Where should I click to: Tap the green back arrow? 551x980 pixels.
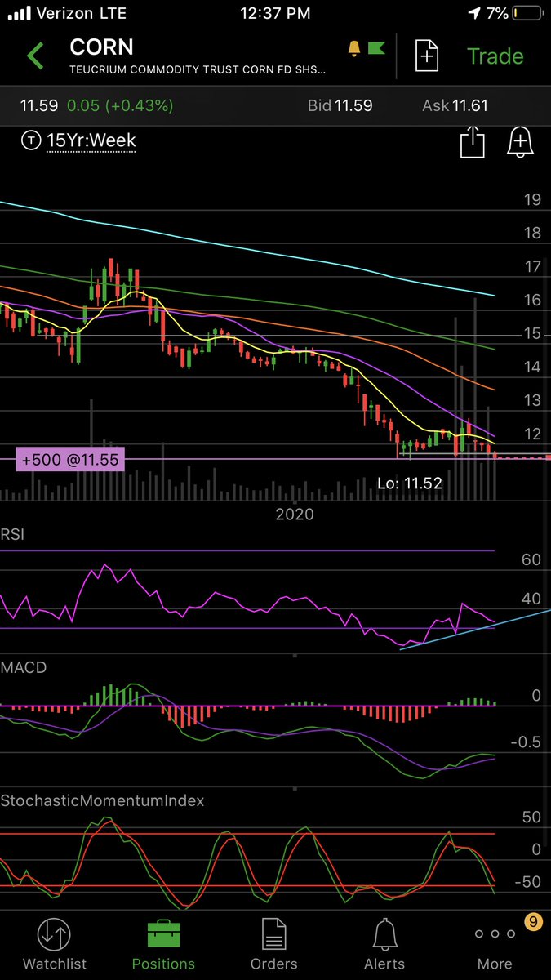[x=36, y=56]
